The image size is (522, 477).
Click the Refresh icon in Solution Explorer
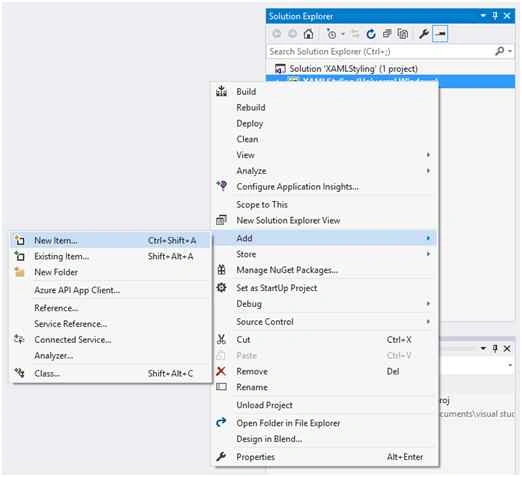(x=371, y=34)
